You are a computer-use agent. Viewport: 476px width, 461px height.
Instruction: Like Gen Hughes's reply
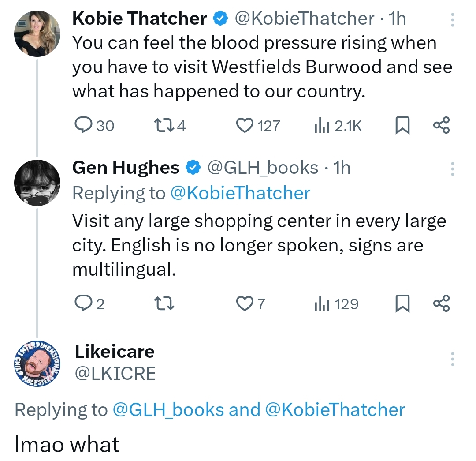(x=244, y=304)
